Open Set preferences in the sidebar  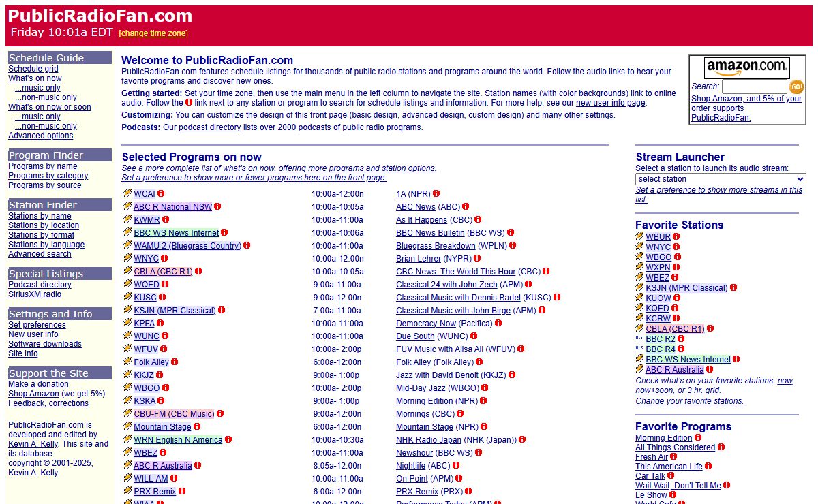click(37, 325)
